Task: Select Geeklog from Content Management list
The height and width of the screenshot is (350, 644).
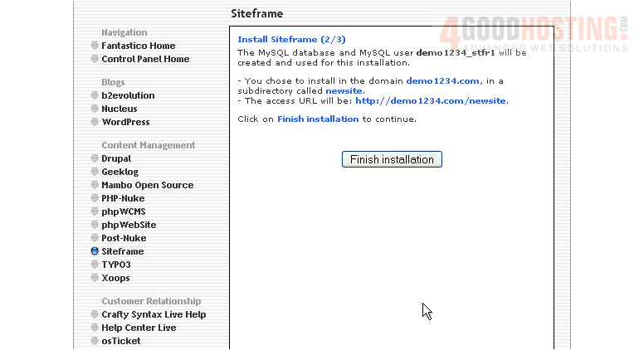Action: point(120,172)
